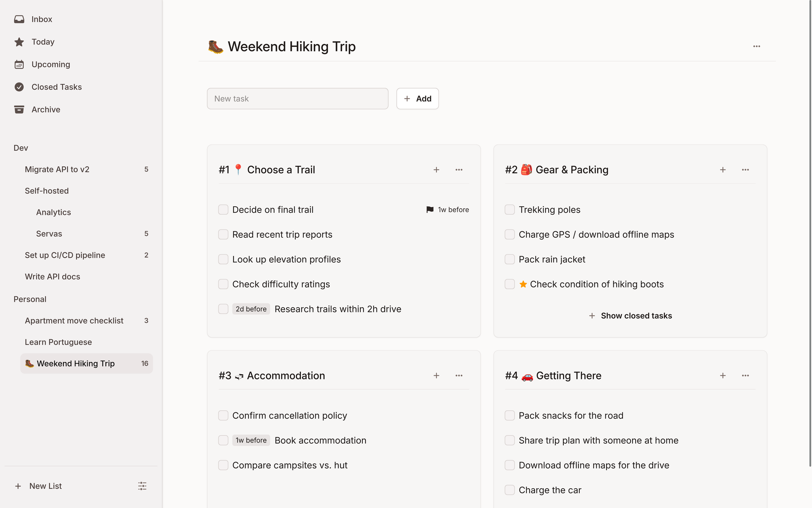The height and width of the screenshot is (508, 812).
Task: Open the Accommodation section options menu
Action: [x=459, y=375]
